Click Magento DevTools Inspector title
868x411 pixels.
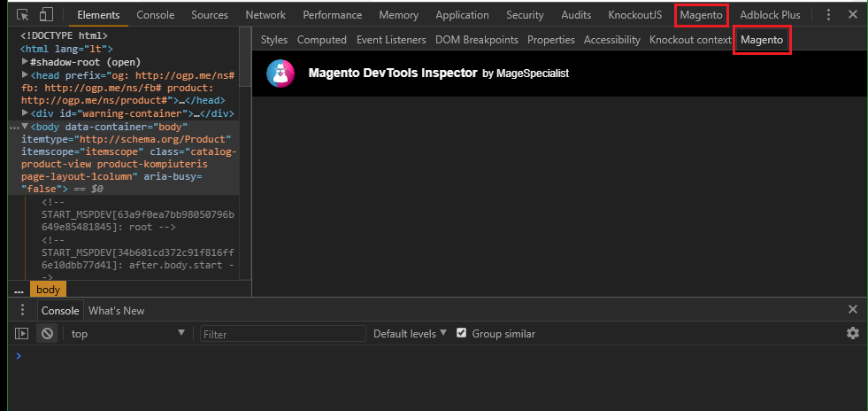click(393, 73)
